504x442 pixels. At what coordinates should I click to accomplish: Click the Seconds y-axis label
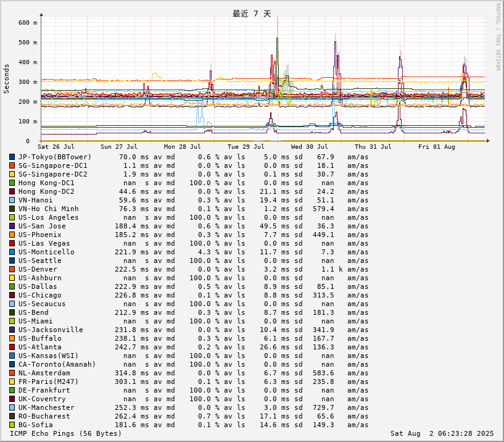coord(6,79)
